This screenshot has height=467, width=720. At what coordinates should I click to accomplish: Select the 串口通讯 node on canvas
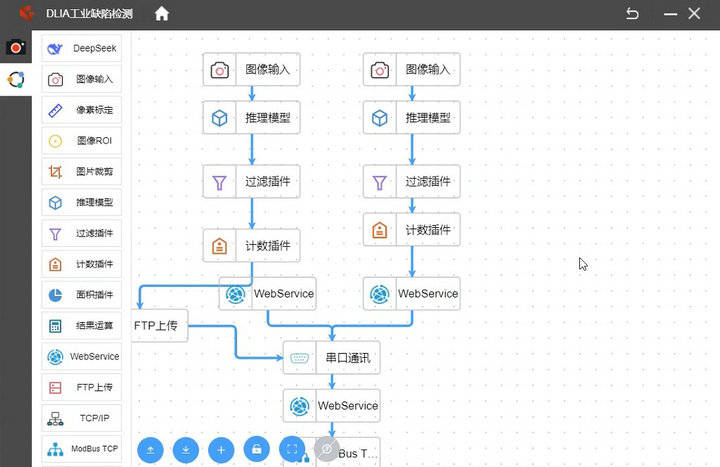coord(331,357)
